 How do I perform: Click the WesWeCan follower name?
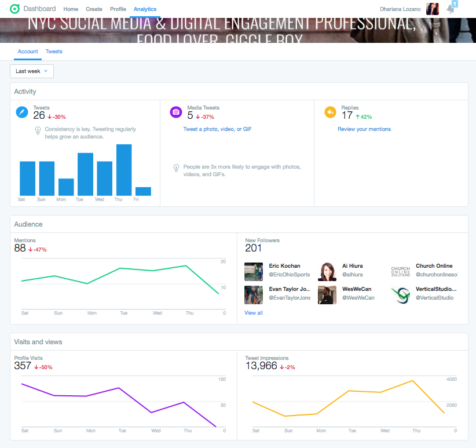coord(357,289)
